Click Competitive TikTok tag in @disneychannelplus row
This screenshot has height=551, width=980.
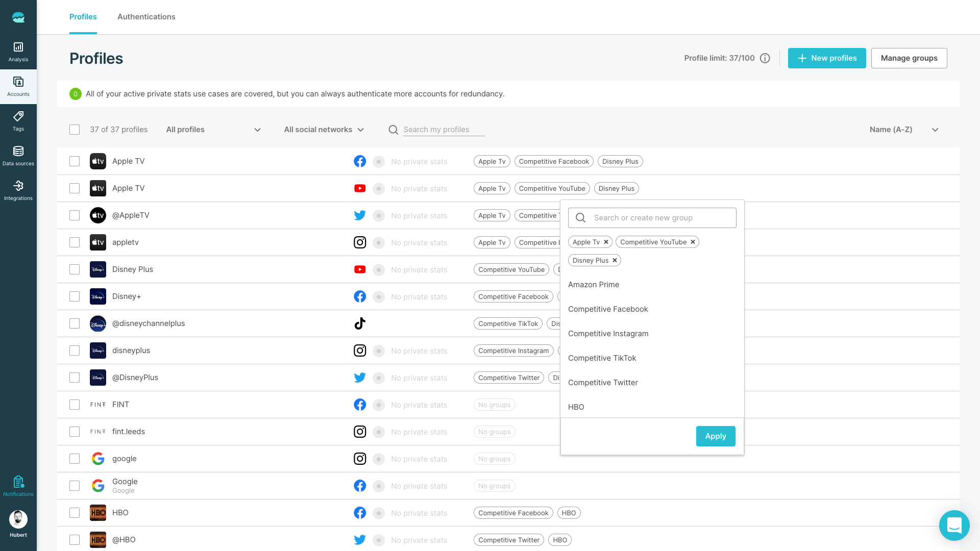pos(508,323)
